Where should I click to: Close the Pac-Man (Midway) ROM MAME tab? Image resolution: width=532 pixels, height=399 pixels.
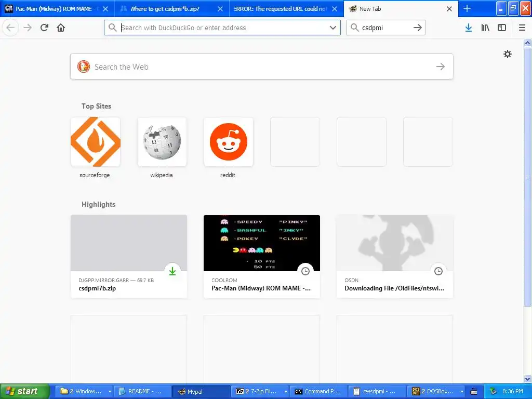tap(105, 9)
